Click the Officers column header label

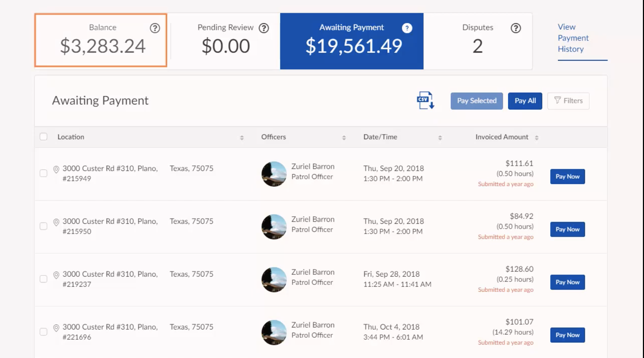click(x=273, y=137)
